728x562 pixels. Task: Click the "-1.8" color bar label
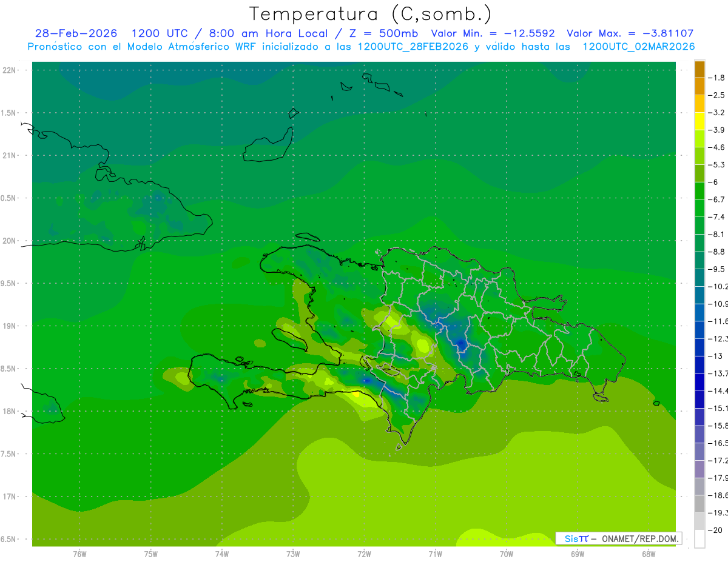pyautogui.click(x=717, y=78)
